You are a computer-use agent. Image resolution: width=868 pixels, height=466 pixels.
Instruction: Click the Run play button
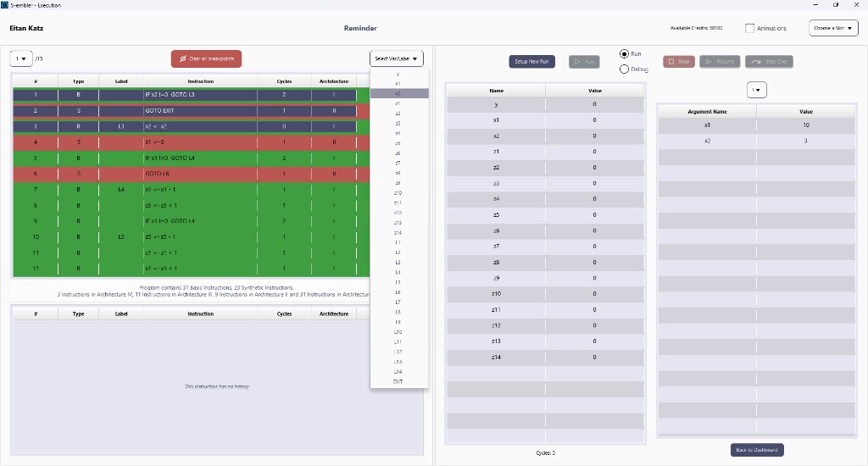click(584, 62)
